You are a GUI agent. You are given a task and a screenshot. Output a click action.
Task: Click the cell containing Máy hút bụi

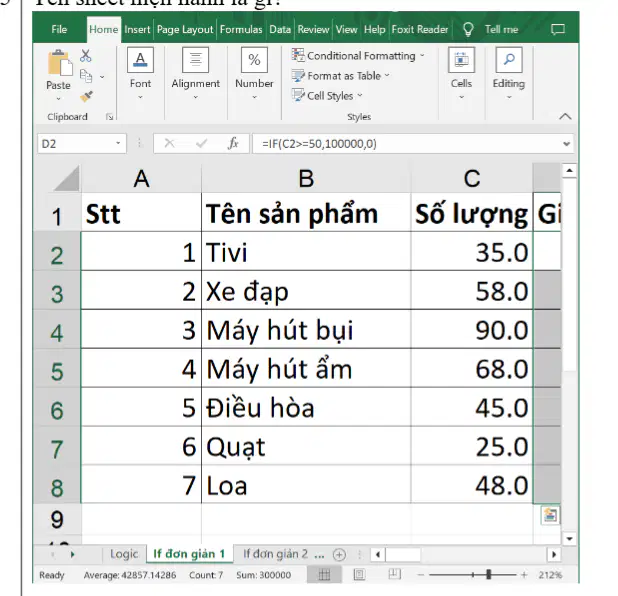coord(306,330)
